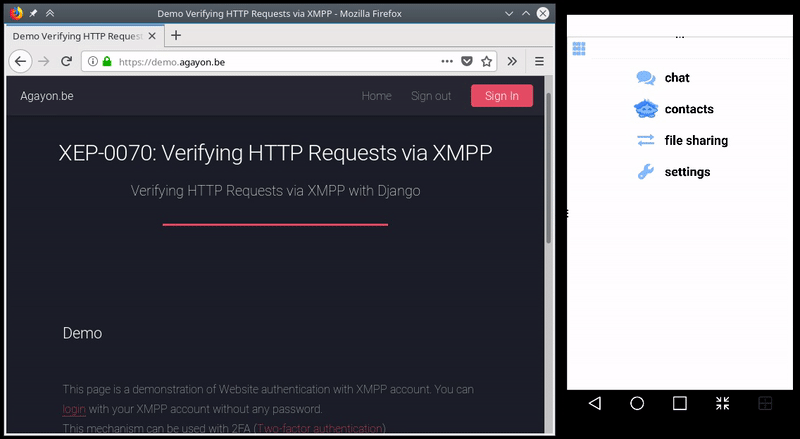Click Sign out in site navbar
The image size is (800, 439).
tap(431, 96)
